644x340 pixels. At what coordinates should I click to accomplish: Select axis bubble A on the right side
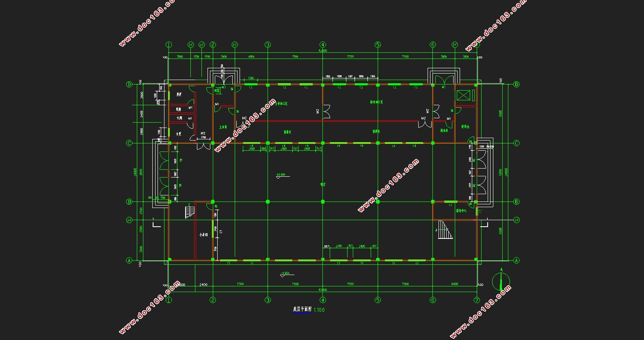click(516, 260)
